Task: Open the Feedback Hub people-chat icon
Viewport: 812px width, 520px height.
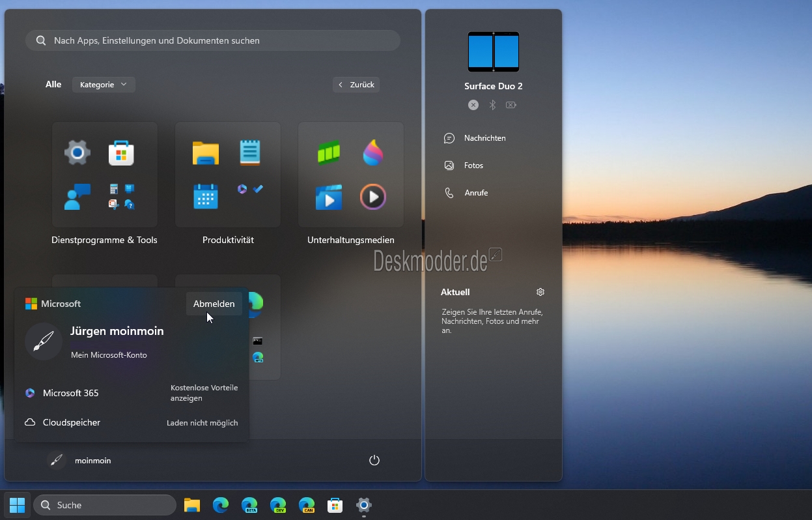Action: point(77,197)
